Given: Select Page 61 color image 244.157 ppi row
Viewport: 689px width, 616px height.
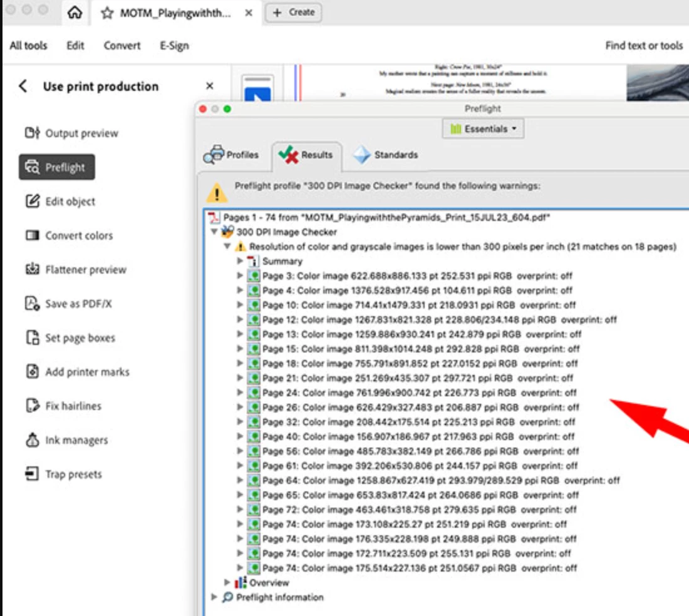Looking at the screenshot, I should (420, 465).
